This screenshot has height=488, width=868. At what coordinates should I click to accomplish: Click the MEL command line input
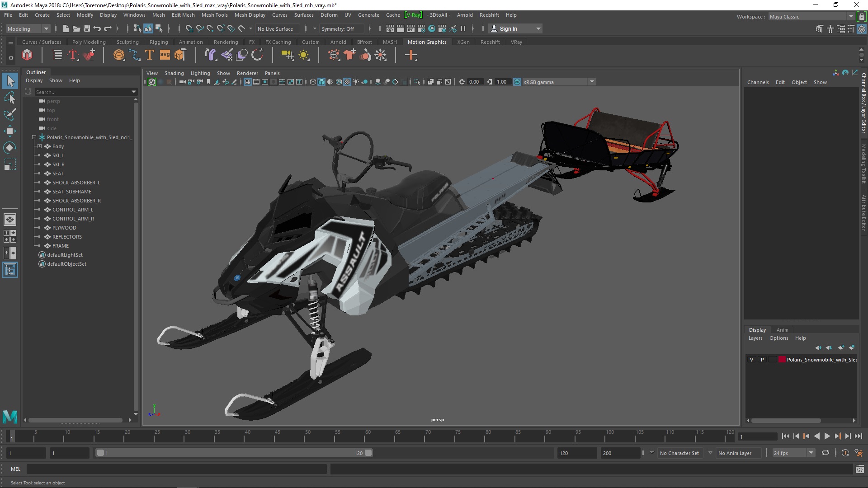tap(176, 469)
